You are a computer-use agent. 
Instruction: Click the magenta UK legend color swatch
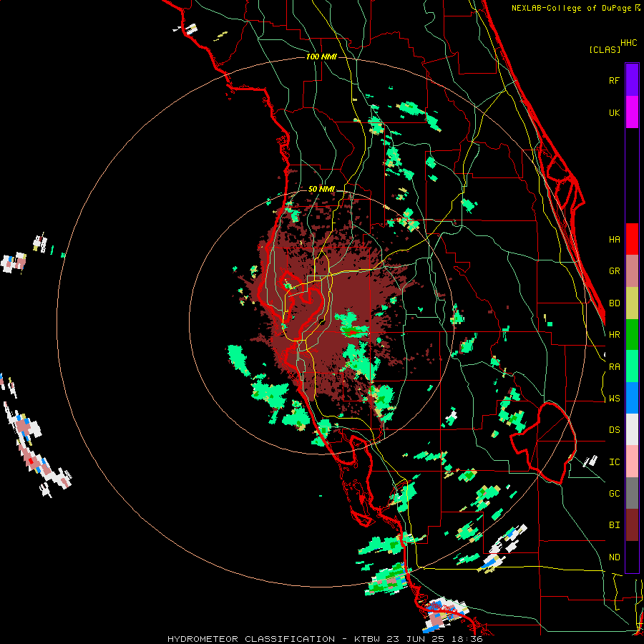(x=632, y=112)
